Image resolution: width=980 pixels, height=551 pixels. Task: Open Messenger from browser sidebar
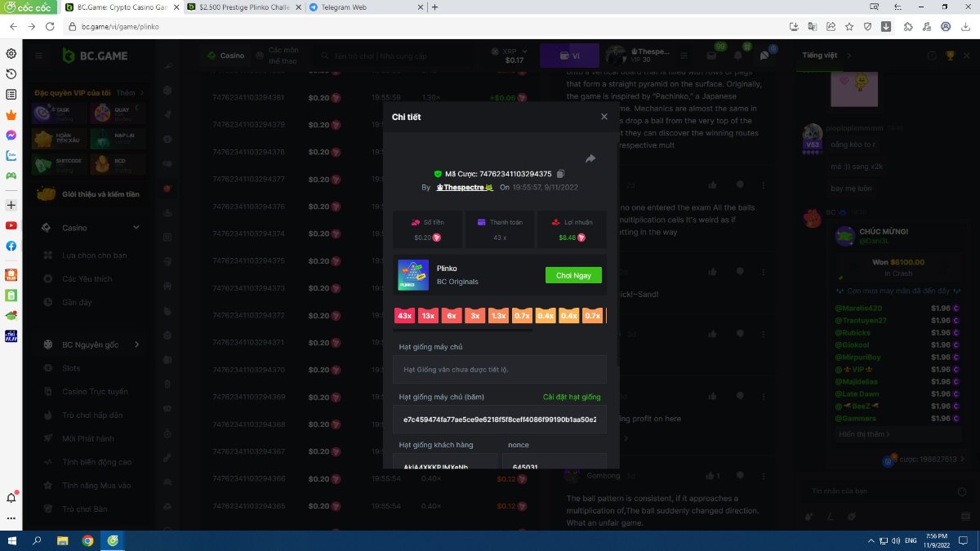(x=11, y=136)
